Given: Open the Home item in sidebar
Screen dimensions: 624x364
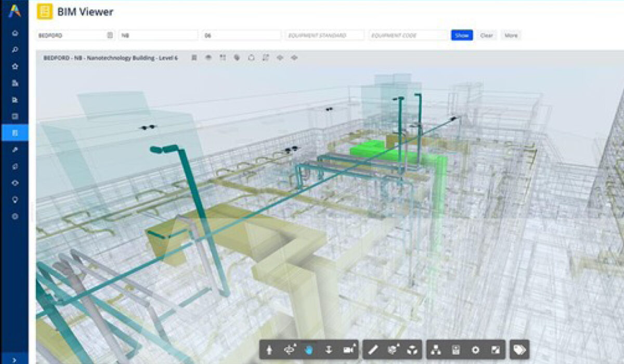Looking at the screenshot, I should (15, 33).
